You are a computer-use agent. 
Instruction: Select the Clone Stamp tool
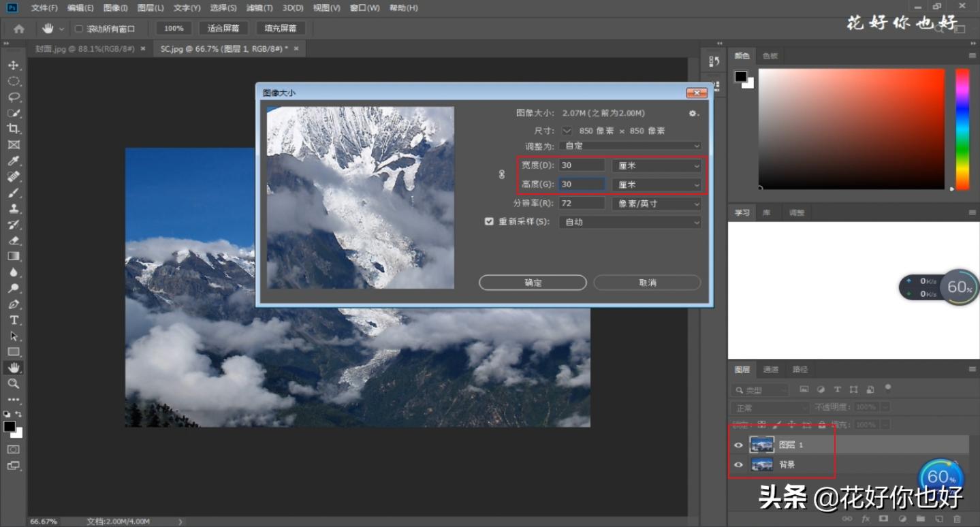pos(13,208)
